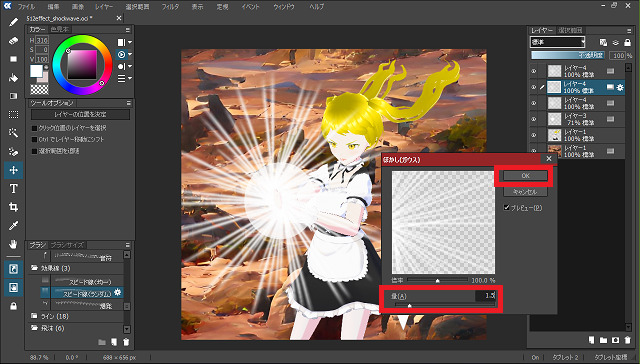The image size is (640, 364).
Task: Click the gear icon on the selected レイヤー4 layer
Action: tap(620, 87)
